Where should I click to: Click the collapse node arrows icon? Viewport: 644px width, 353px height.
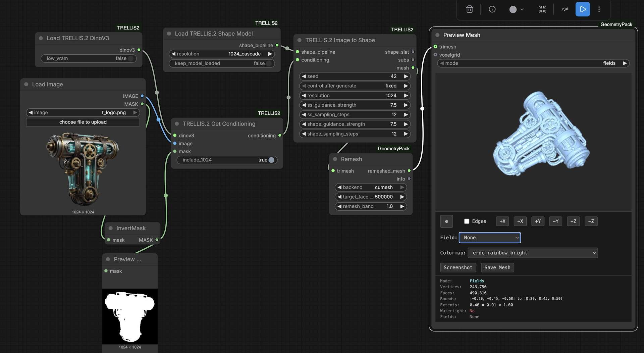pos(542,9)
